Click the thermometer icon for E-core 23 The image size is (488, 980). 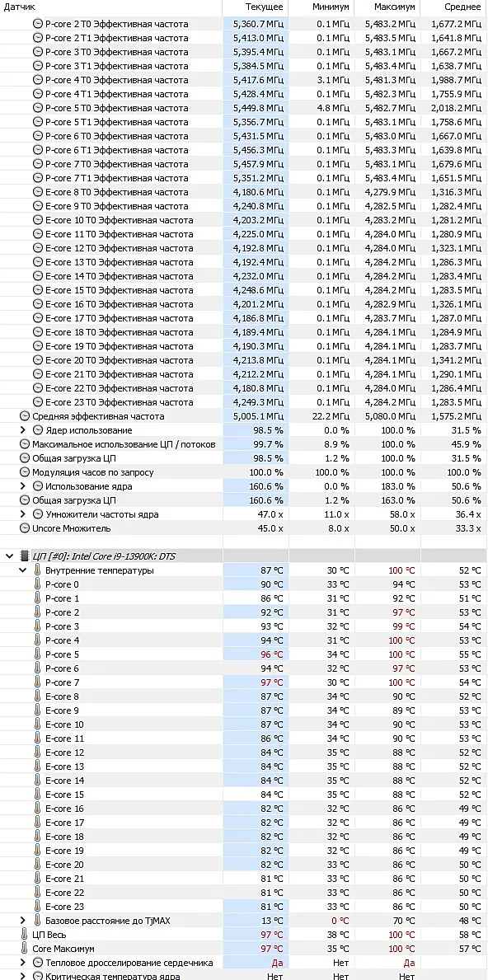coord(37,907)
